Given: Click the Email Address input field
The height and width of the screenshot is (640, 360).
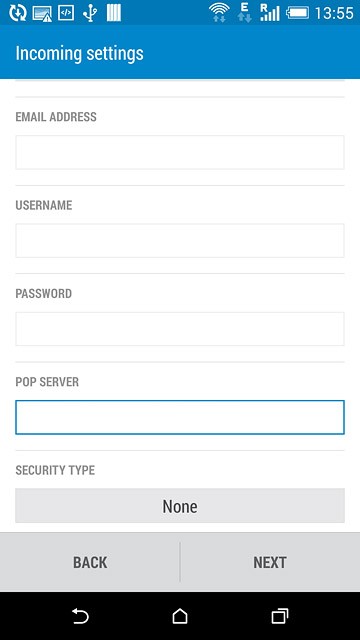Looking at the screenshot, I should pos(180,152).
